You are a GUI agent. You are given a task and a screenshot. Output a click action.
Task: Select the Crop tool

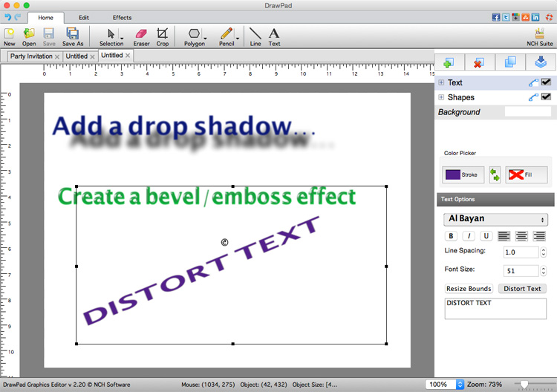tap(162, 35)
